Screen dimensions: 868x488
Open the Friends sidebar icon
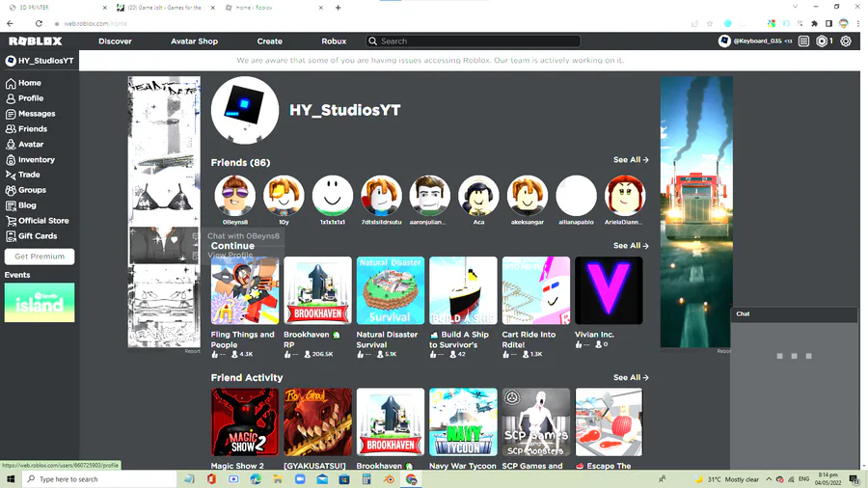[x=11, y=129]
